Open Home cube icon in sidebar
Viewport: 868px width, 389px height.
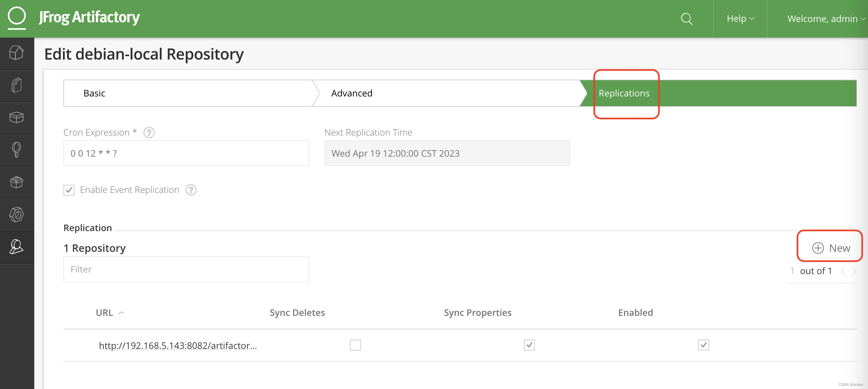pos(16,53)
